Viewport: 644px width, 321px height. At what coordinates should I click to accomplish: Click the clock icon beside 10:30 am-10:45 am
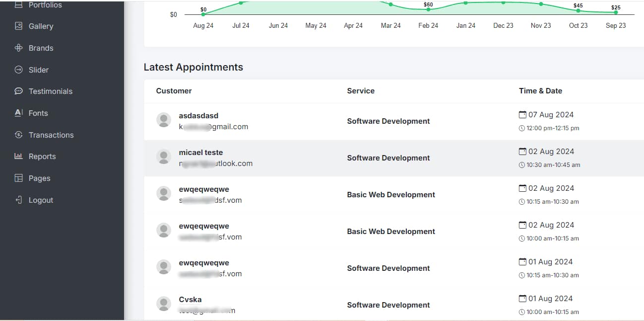click(x=521, y=165)
